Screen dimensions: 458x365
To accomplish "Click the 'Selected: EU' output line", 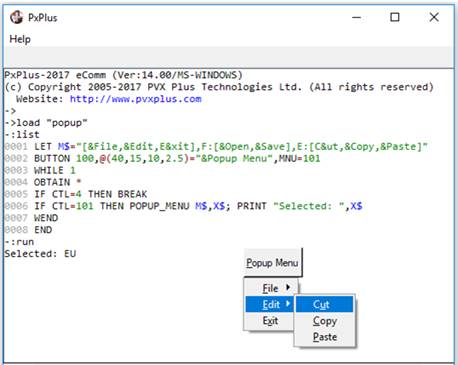I will [40, 254].
